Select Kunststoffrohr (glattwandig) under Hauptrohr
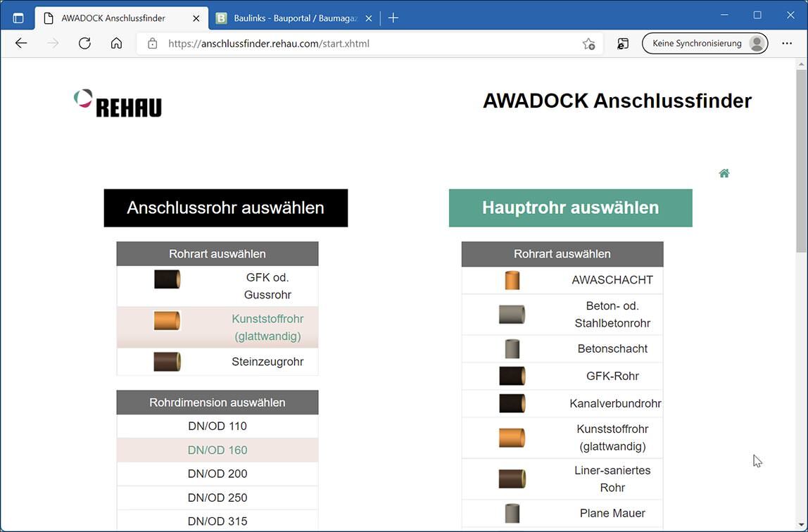The image size is (808, 532). click(x=562, y=438)
